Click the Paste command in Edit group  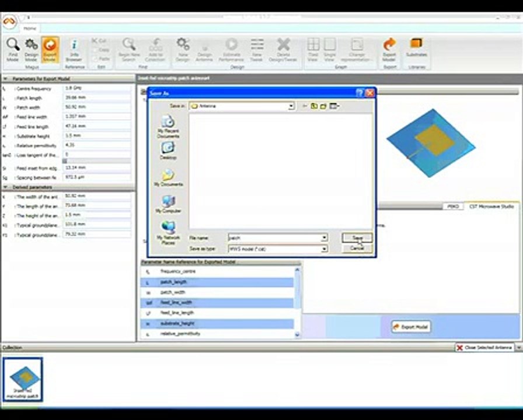pos(101,59)
